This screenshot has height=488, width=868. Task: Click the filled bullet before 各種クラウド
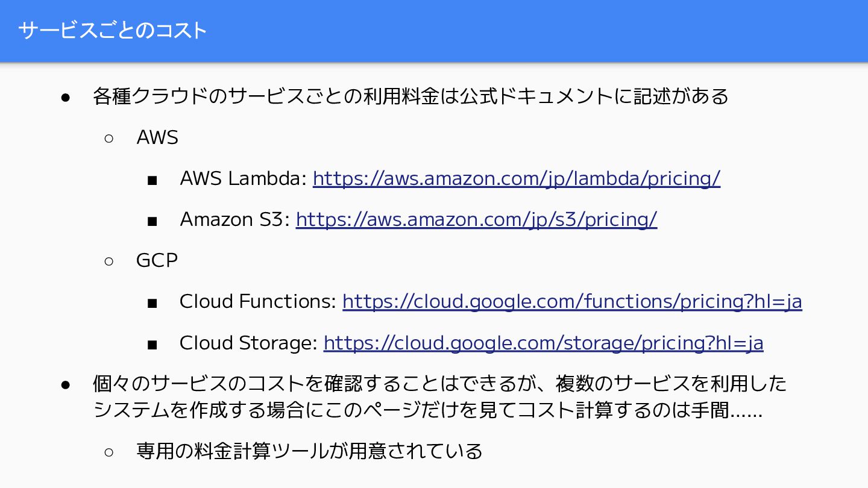[66, 97]
